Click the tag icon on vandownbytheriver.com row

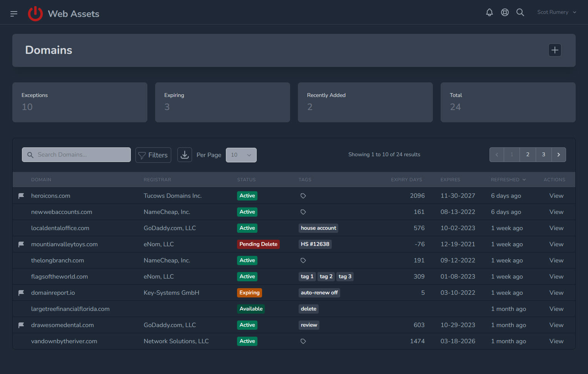click(x=303, y=341)
